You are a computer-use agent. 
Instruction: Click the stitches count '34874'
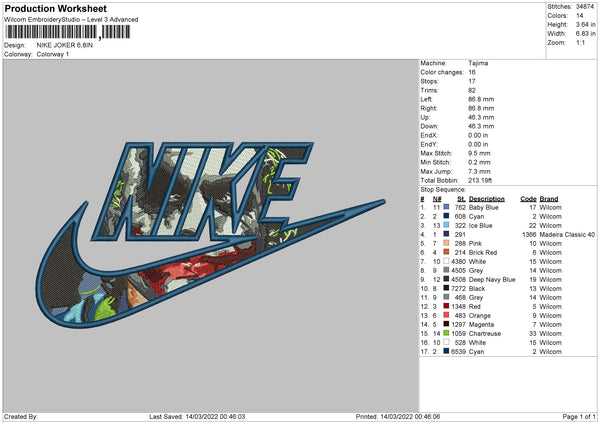(x=585, y=7)
